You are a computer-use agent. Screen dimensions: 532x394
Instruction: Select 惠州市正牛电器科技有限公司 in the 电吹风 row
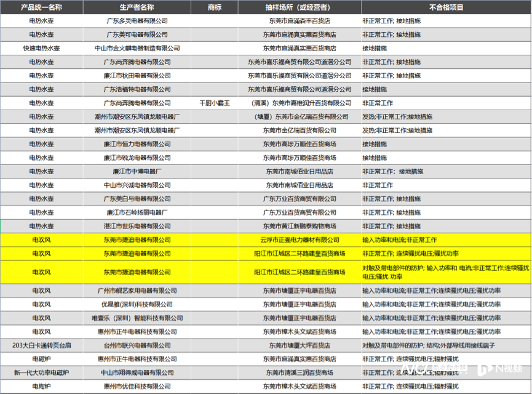[137, 332]
